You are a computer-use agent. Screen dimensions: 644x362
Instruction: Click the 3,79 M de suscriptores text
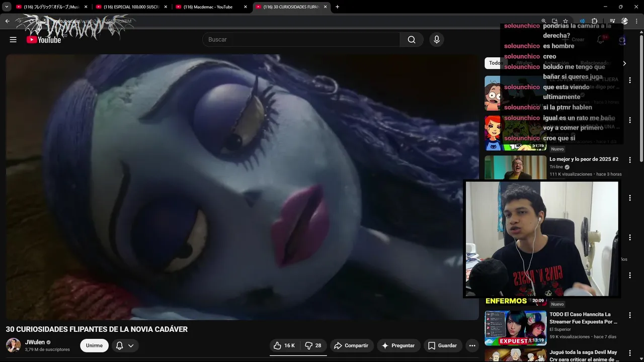tap(47, 349)
